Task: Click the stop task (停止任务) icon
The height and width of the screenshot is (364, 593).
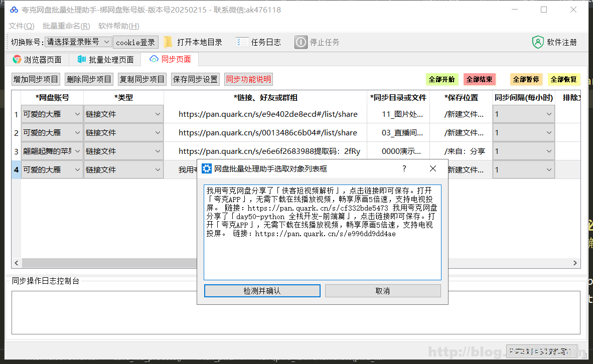Action: pos(300,42)
